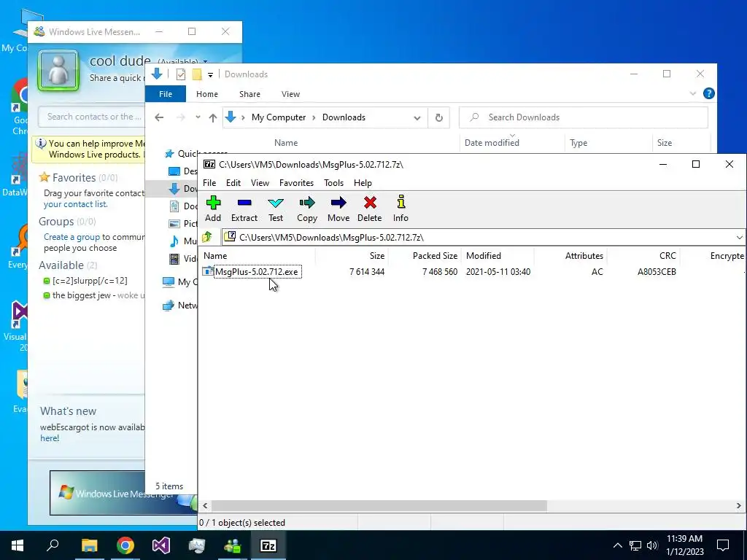
Task: Open the Tools menu in 7-Zip
Action: tap(333, 183)
